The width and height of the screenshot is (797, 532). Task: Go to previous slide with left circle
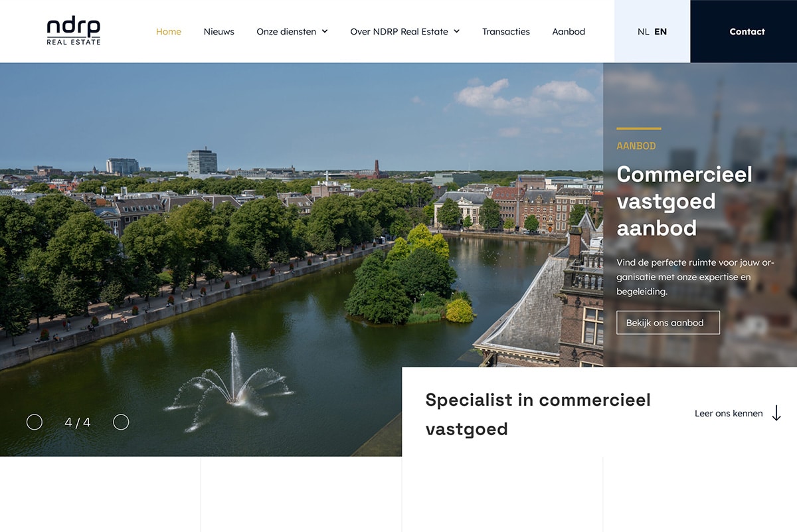(35, 422)
